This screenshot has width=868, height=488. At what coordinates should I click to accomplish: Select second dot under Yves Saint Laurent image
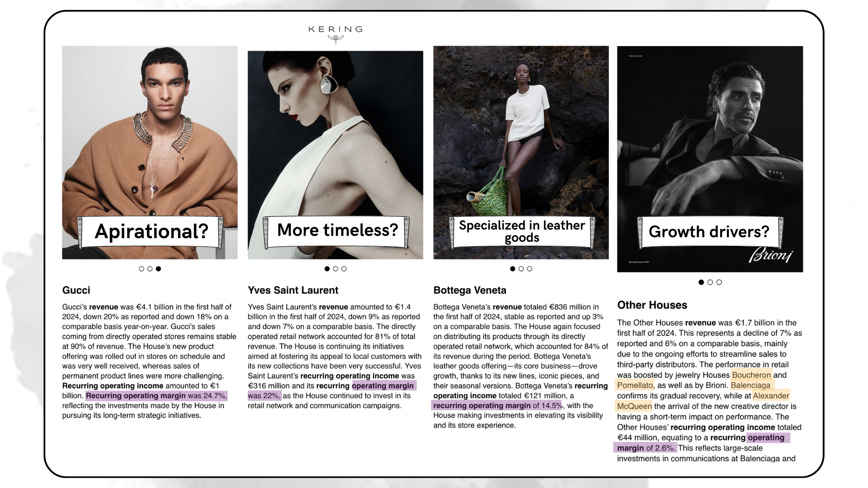click(335, 269)
